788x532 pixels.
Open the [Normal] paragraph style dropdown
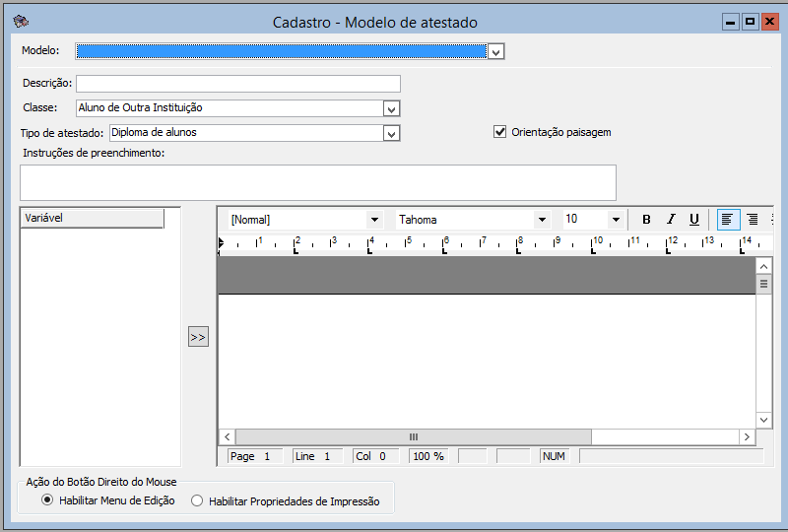(x=373, y=220)
